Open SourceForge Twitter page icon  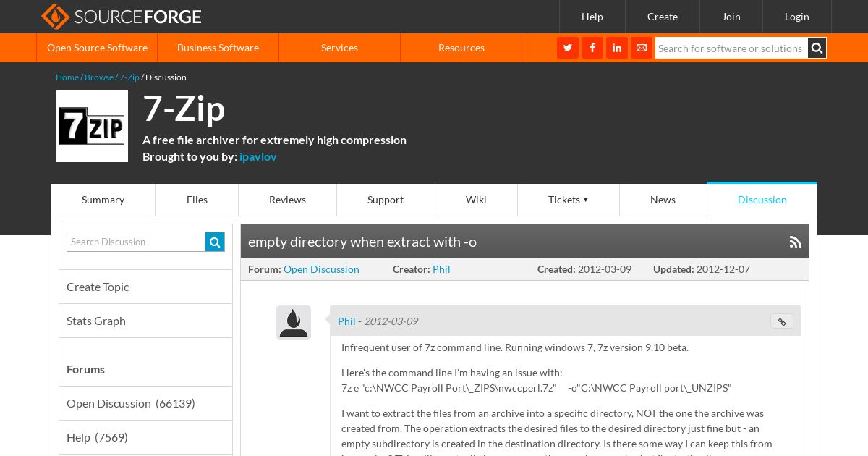pos(568,48)
